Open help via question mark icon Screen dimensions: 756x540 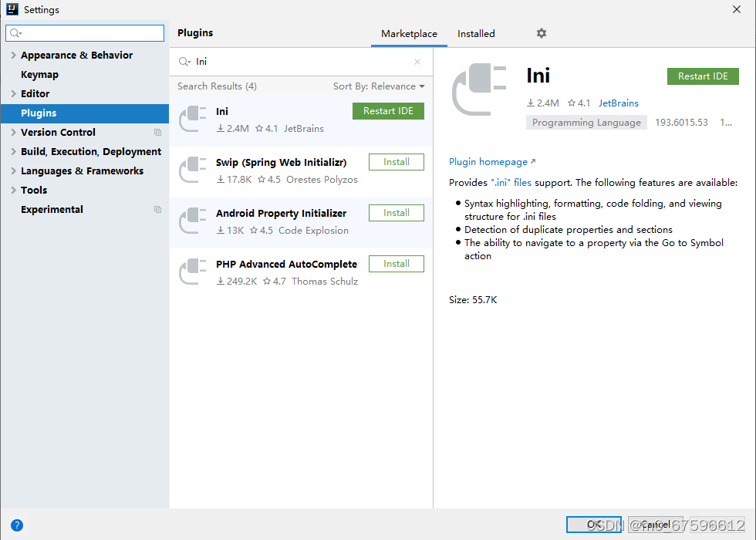[17, 525]
